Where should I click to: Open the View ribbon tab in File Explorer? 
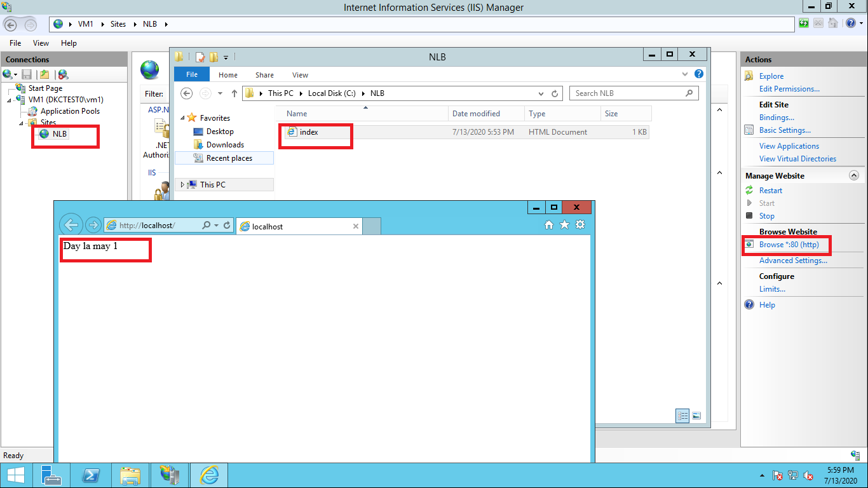point(300,75)
